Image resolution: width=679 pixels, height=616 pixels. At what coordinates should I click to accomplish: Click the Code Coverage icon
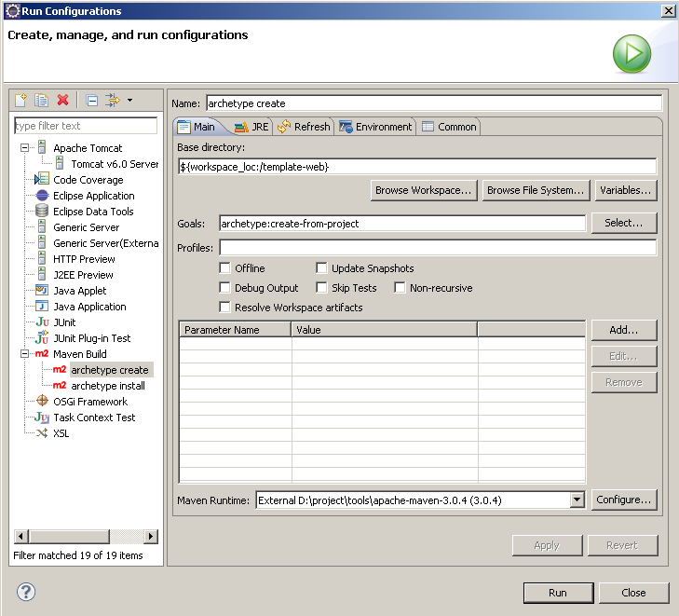(42, 179)
